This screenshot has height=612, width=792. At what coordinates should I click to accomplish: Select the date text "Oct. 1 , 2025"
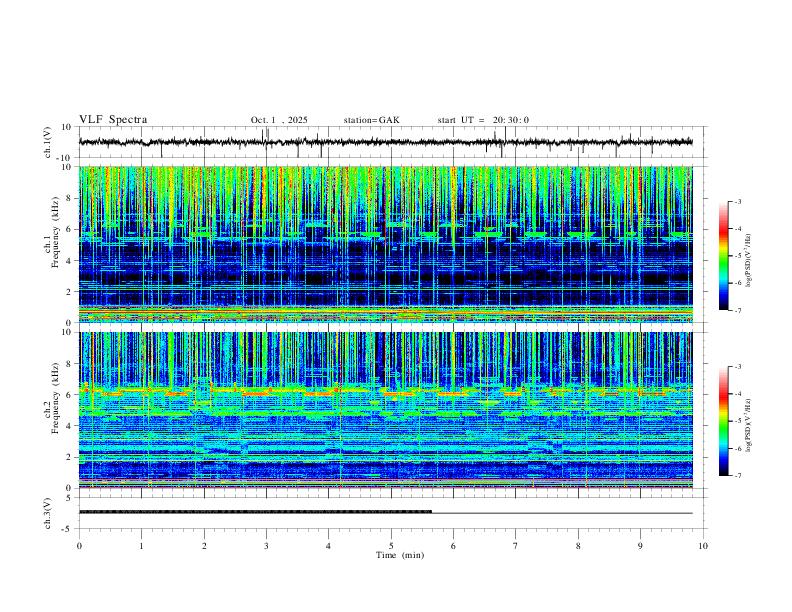tap(279, 120)
